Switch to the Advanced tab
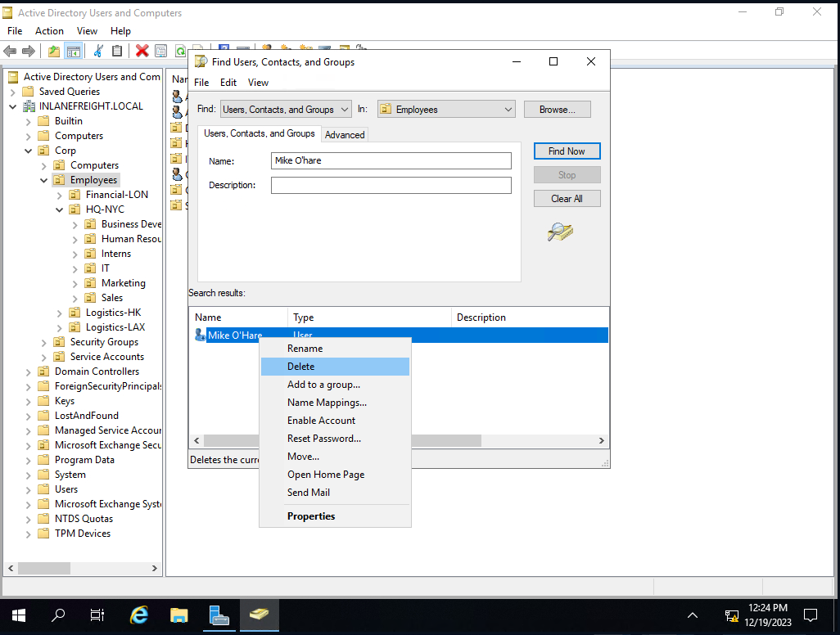This screenshot has height=635, width=840. click(345, 135)
